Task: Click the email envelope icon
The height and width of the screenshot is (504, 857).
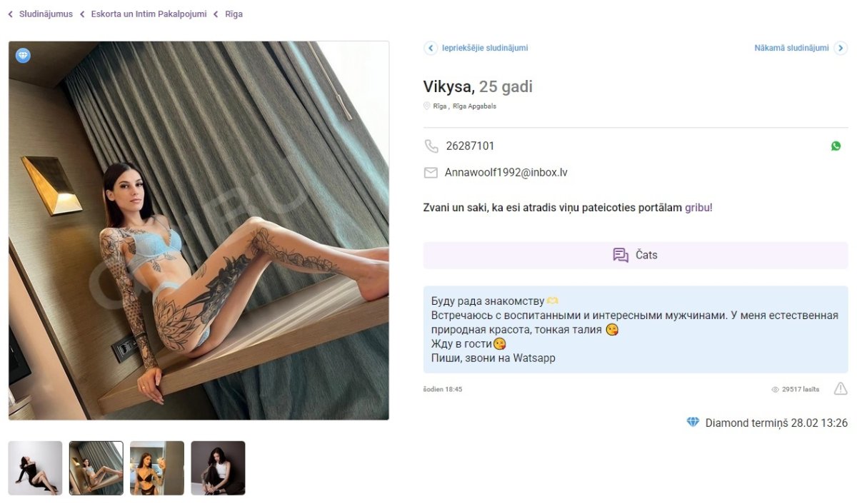Action: 431,173
